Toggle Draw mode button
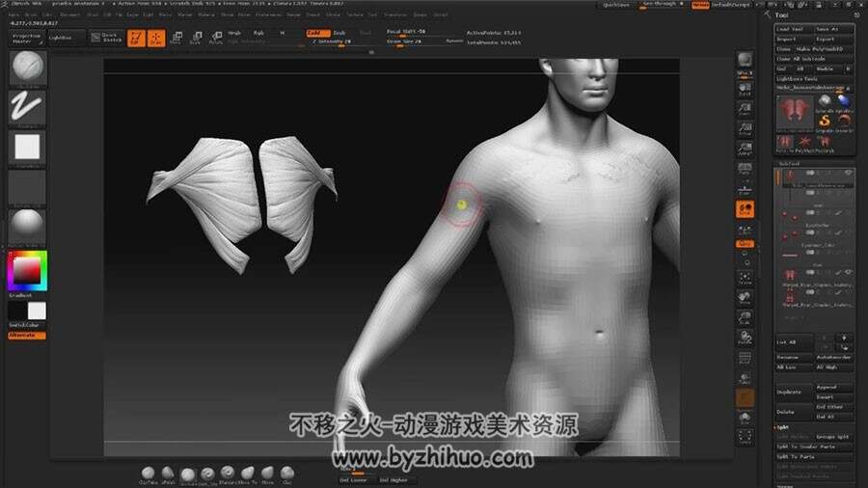The width and height of the screenshot is (868, 488). coord(156,39)
